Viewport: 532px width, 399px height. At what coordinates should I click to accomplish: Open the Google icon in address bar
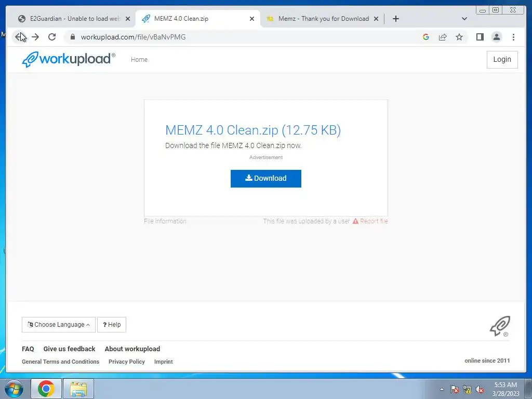[426, 37]
